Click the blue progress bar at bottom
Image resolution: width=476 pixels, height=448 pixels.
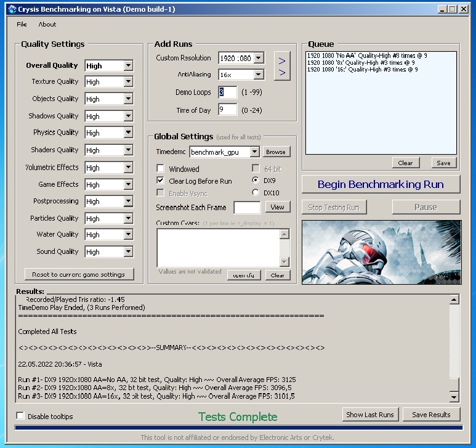[238, 428]
